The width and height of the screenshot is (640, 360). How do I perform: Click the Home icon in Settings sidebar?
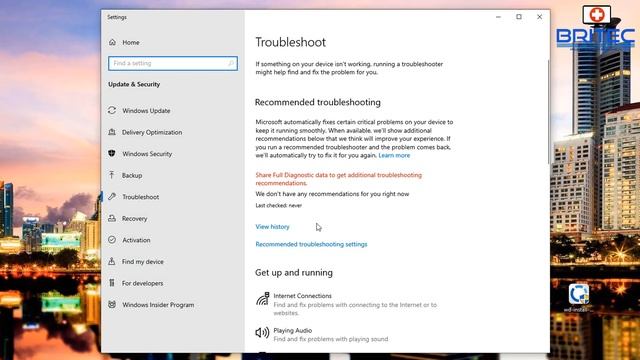point(112,42)
